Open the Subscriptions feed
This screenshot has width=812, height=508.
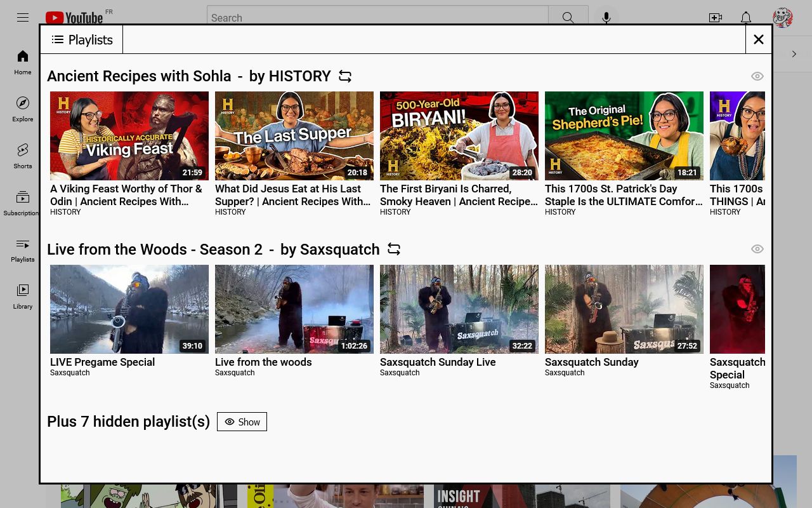point(22,202)
